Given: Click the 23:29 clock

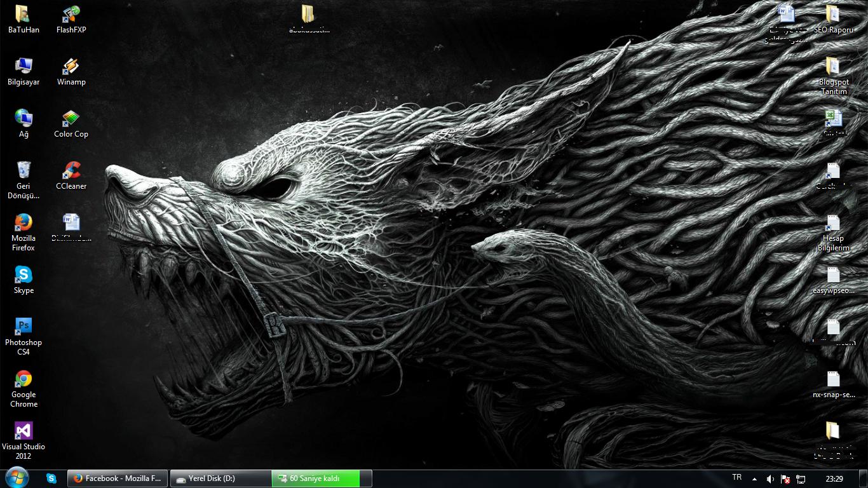Looking at the screenshot, I should click(x=834, y=479).
